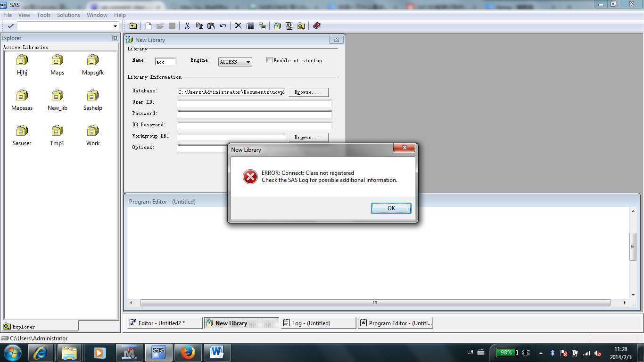Click the New Library toolbar icon
644x362 pixels.
(277, 26)
